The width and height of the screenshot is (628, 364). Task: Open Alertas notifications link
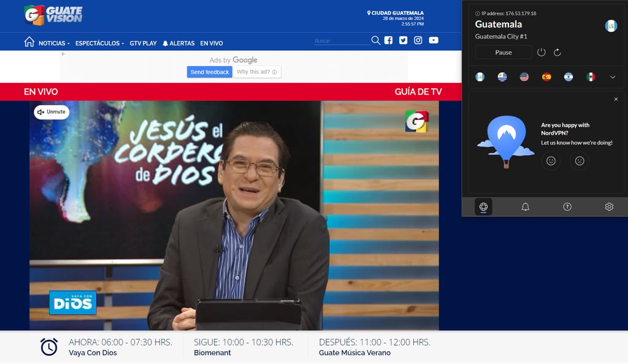[178, 43]
